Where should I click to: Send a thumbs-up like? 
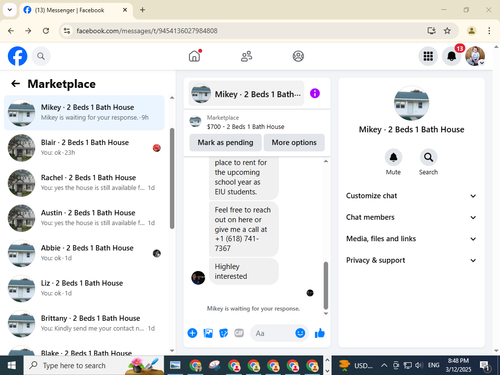(x=320, y=333)
